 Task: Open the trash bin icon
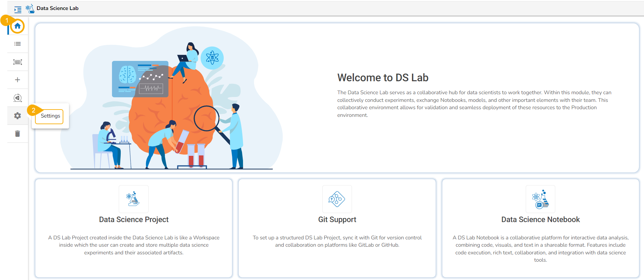pos(18,134)
